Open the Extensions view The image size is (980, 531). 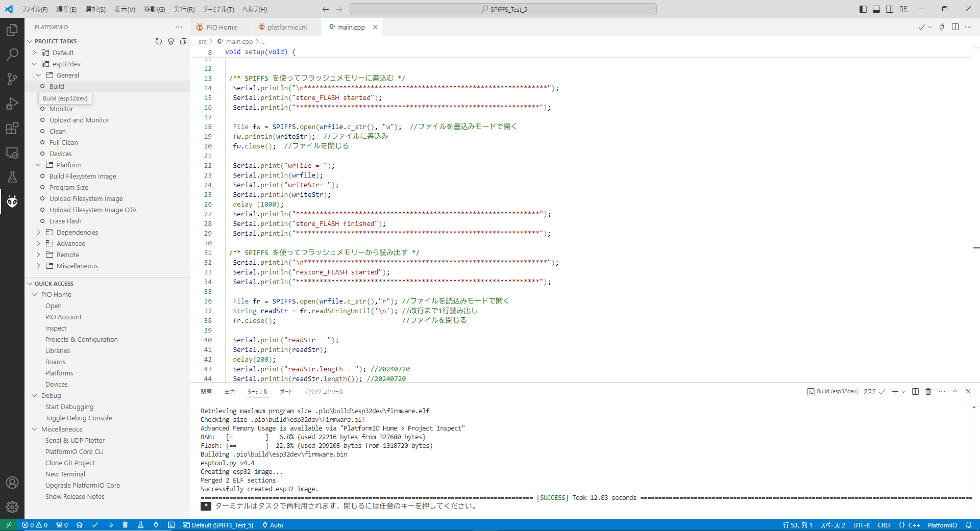click(12, 128)
